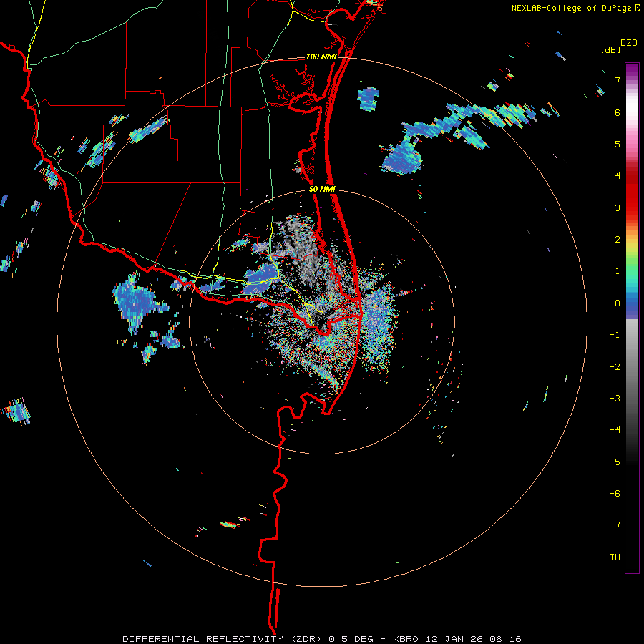Screen dimensions: 644x644
Task: Click '08:16' time in the footer
Action: click(506, 639)
